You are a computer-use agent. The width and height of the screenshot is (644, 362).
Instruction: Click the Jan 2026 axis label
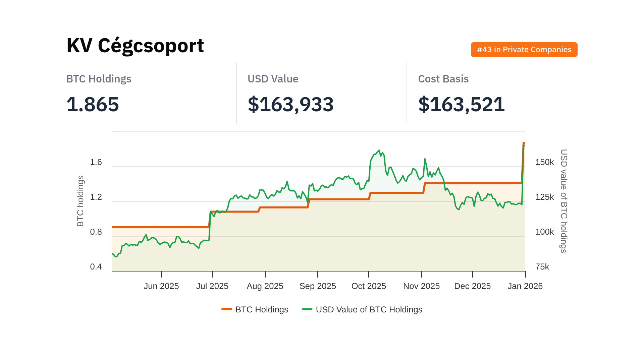point(525,286)
